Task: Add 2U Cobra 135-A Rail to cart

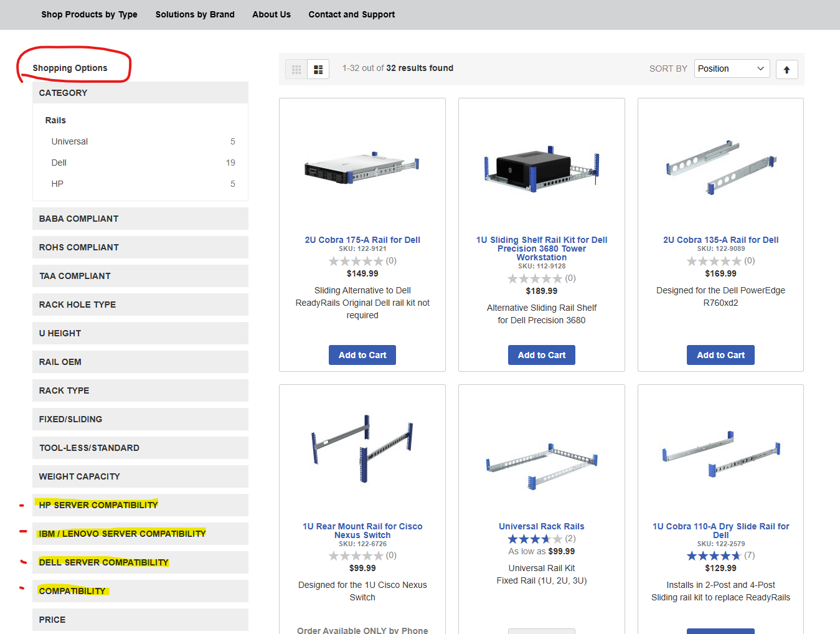Action: click(x=721, y=355)
